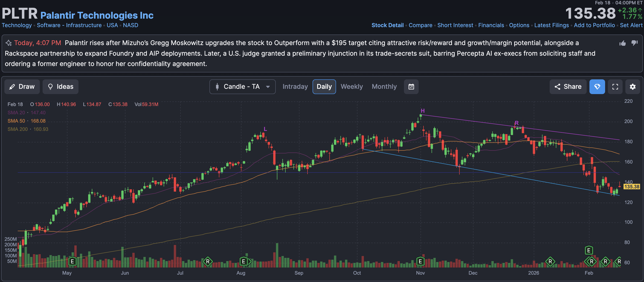Viewport: 644px width, 282px height.
Task: Open the Draw tools button
Action: (22, 87)
